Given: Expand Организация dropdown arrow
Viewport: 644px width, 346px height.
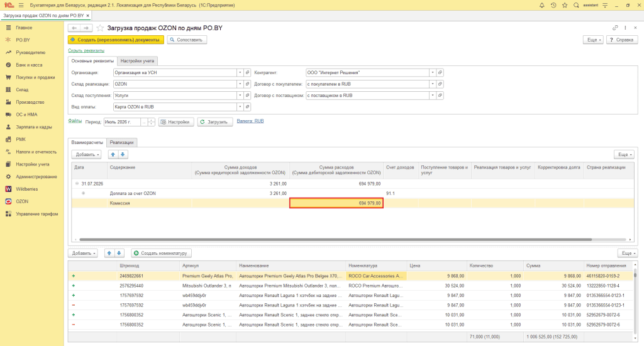Looking at the screenshot, I should [240, 73].
